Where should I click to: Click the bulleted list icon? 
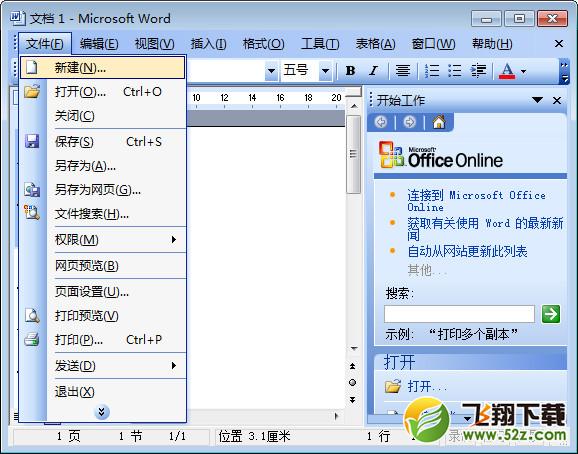(455, 70)
